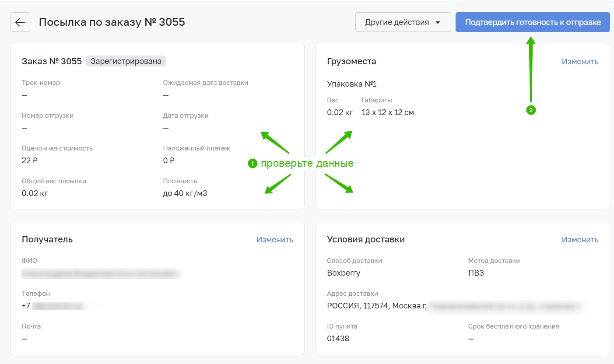This screenshot has height=364, width=614.
Task: Edit cargo places via 'Изменить' in Грузоместа
Action: pyautogui.click(x=580, y=62)
